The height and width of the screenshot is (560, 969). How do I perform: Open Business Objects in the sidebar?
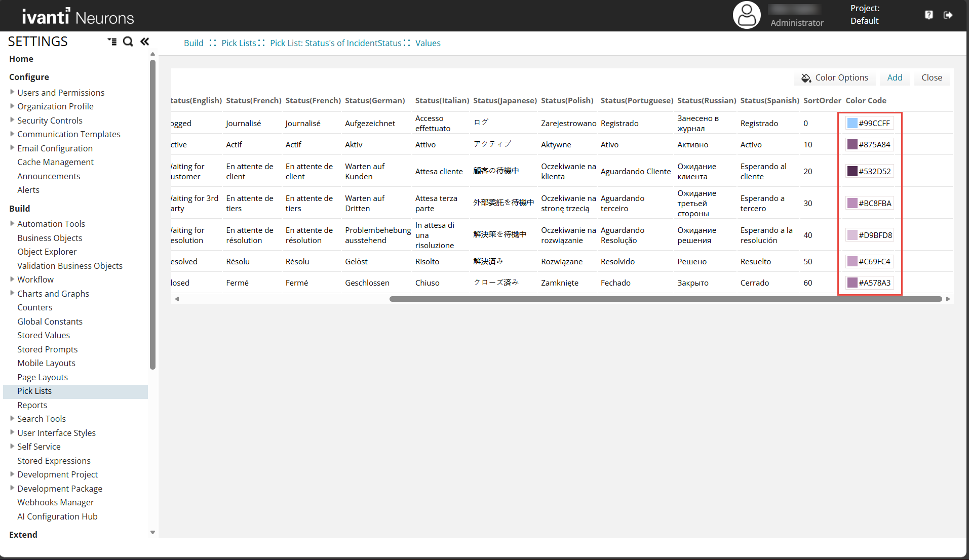pyautogui.click(x=50, y=238)
